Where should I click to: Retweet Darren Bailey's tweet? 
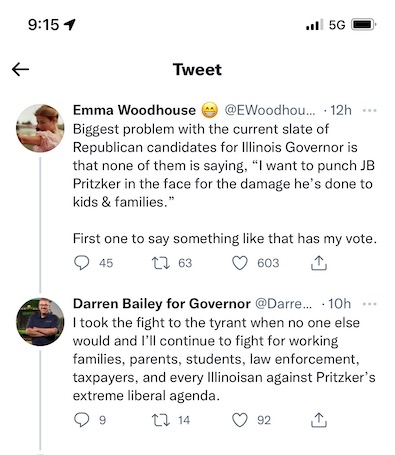point(161,420)
